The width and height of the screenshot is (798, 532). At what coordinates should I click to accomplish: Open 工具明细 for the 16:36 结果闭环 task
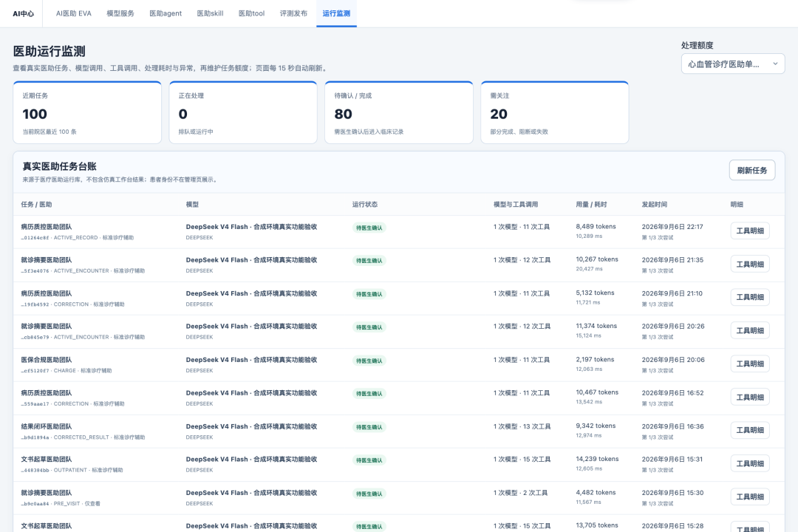point(750,430)
